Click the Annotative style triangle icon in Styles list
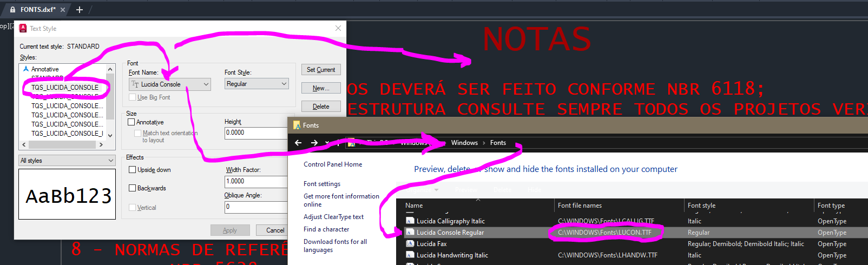Screen dimensions: 868x265 25,69
